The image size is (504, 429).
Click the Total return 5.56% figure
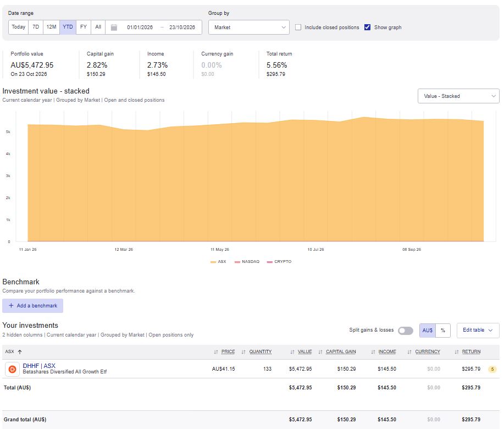[276, 65]
